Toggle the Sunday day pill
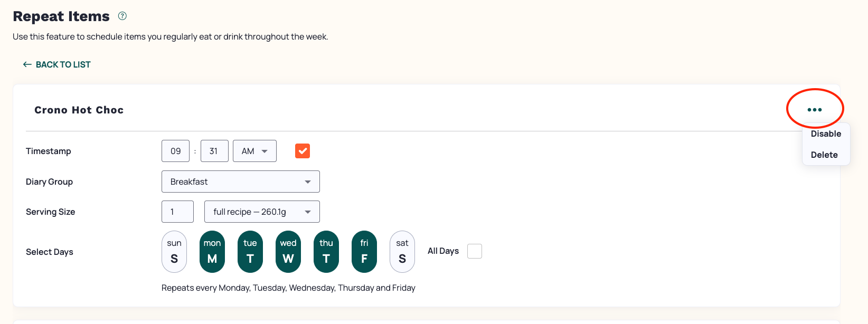The image size is (868, 324). coord(174,252)
